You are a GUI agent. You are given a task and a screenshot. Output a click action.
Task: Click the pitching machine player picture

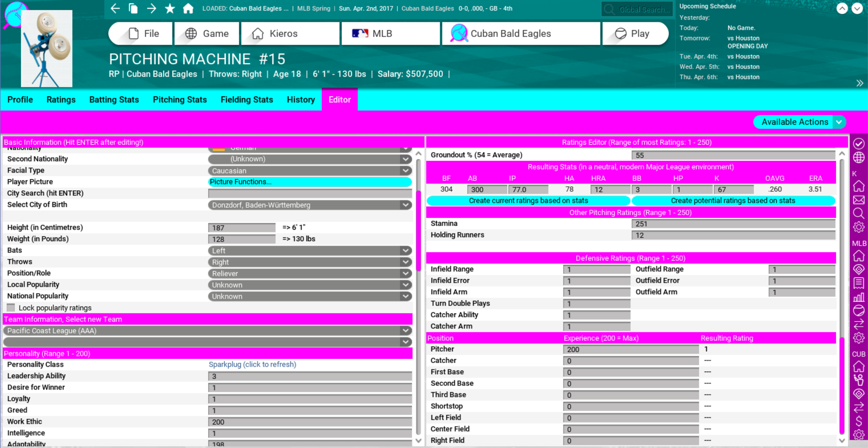47,48
